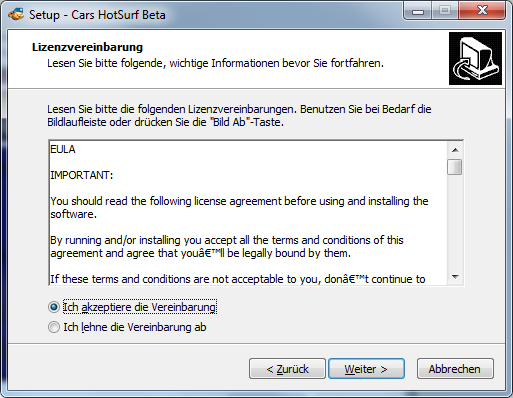Click the setup wizard computer image
The height and width of the screenshot is (398, 513).
point(475,58)
